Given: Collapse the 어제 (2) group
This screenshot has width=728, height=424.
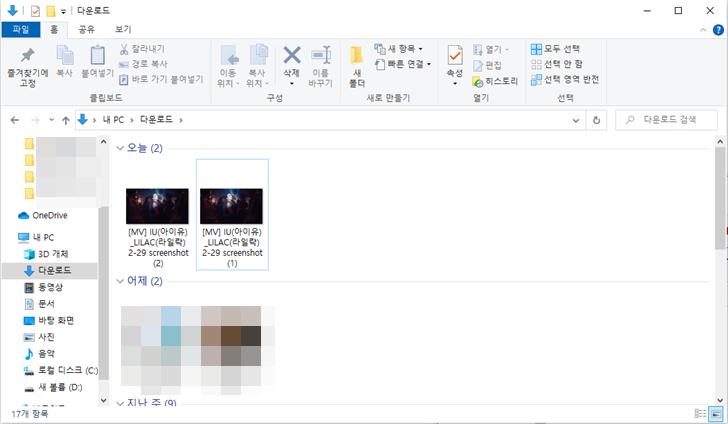Looking at the screenshot, I should [x=120, y=281].
